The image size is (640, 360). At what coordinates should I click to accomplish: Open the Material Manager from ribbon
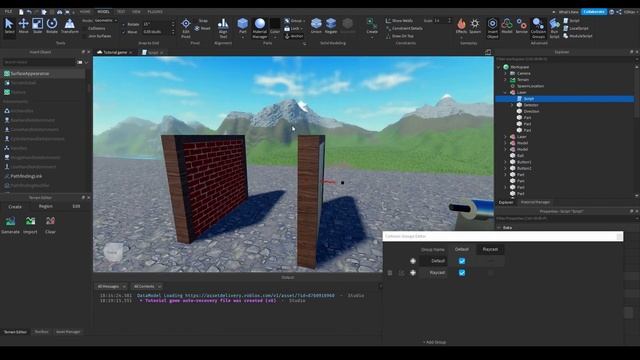click(x=260, y=28)
